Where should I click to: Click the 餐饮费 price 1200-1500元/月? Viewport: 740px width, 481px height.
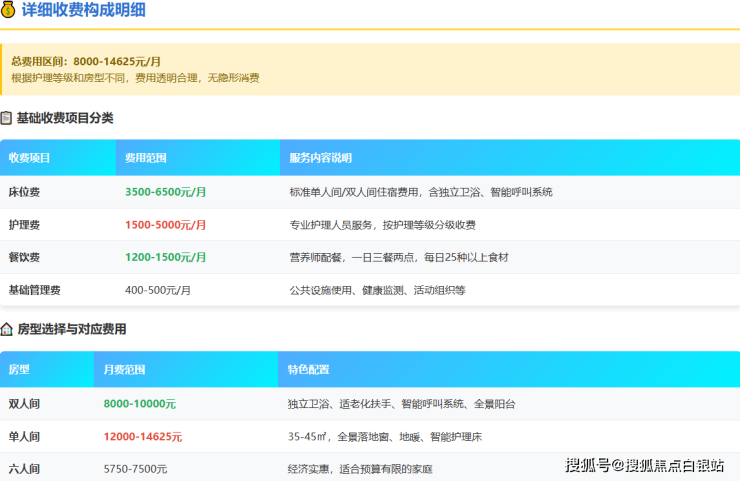point(165,257)
